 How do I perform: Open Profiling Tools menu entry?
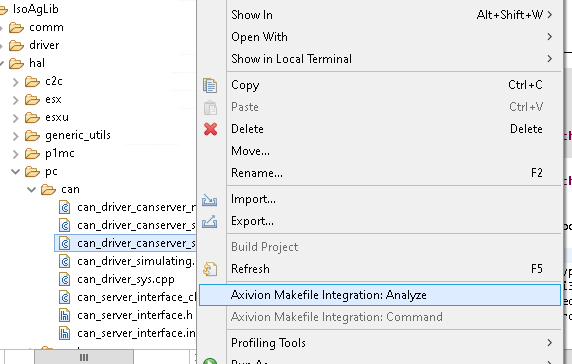pyautogui.click(x=380, y=343)
